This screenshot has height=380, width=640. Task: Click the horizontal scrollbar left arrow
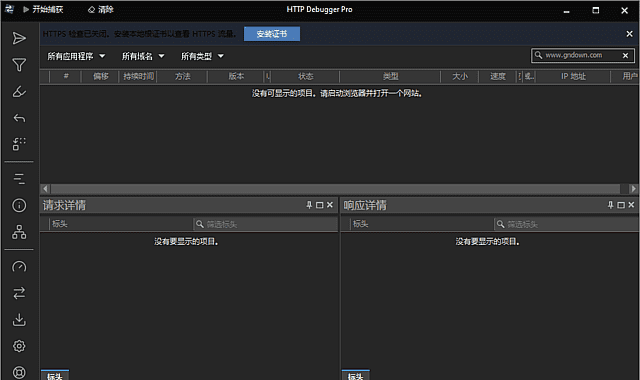pyautogui.click(x=45, y=189)
